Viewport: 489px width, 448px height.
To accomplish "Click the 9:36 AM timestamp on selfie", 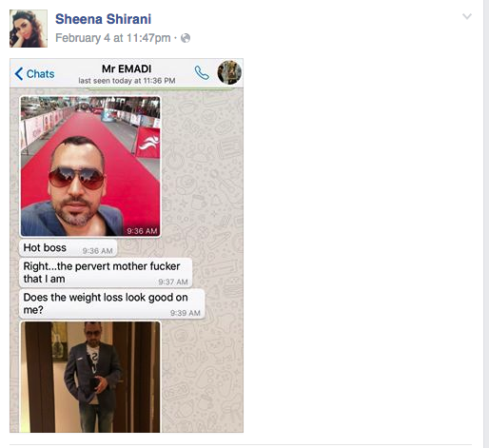I will coord(142,231).
